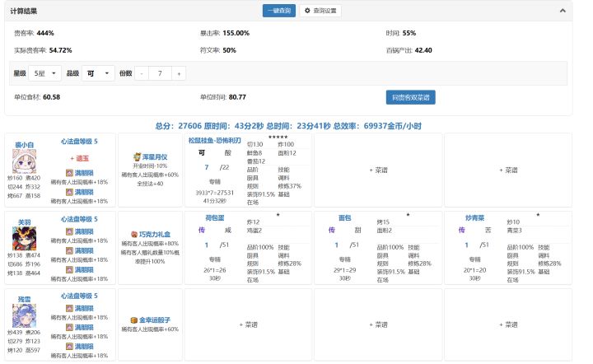Click quantity 1 in the 面包 recipe
The image size is (593, 364).
(x=337, y=245)
